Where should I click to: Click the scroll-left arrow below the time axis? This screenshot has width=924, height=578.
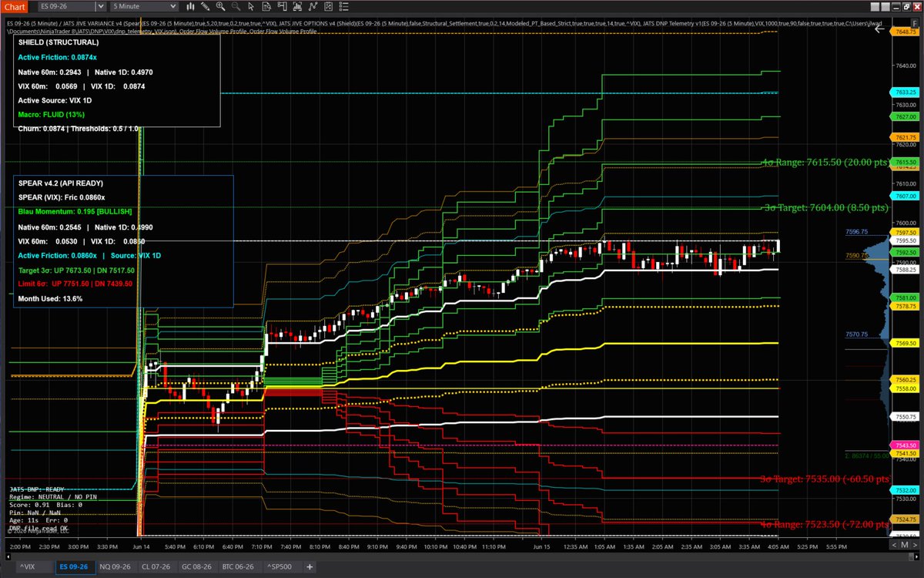pos(8,557)
